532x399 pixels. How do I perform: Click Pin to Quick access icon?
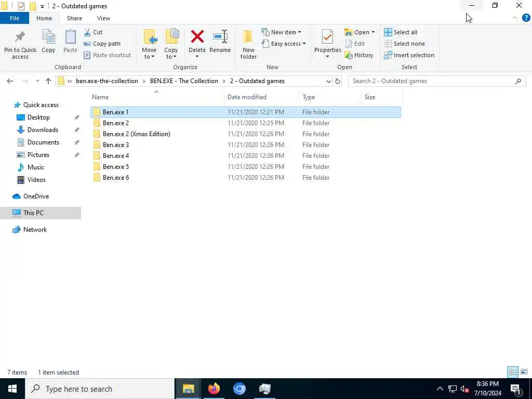(20, 45)
